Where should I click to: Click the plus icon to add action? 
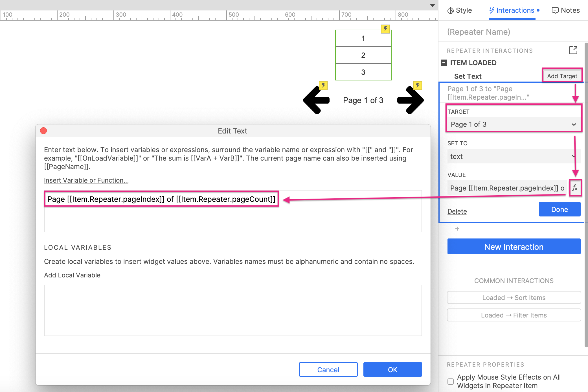457,229
